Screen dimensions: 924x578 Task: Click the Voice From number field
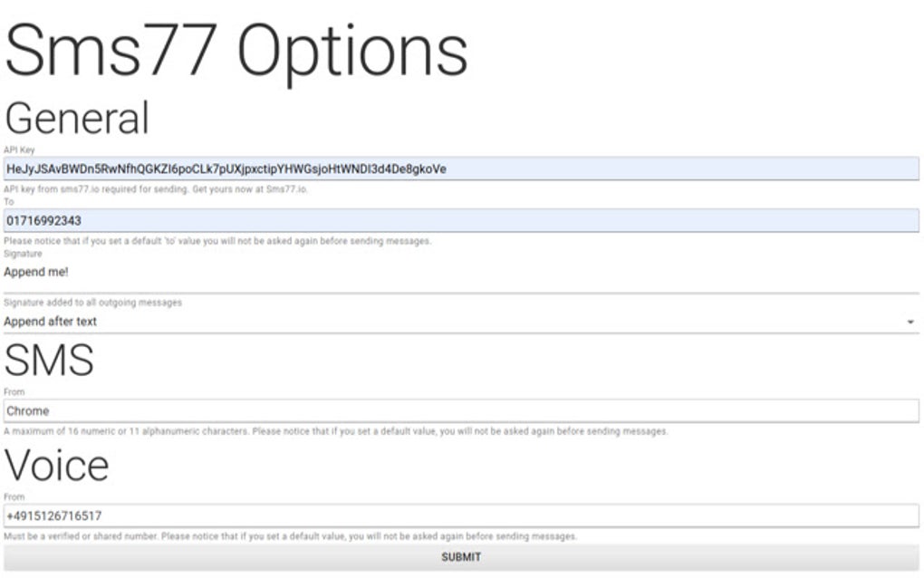453,515
